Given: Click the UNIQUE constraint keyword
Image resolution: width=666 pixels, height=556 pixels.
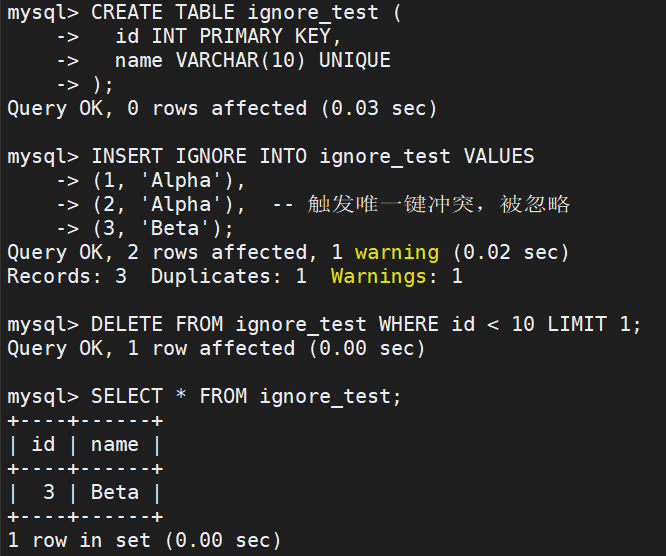Looking at the screenshot, I should [355, 60].
